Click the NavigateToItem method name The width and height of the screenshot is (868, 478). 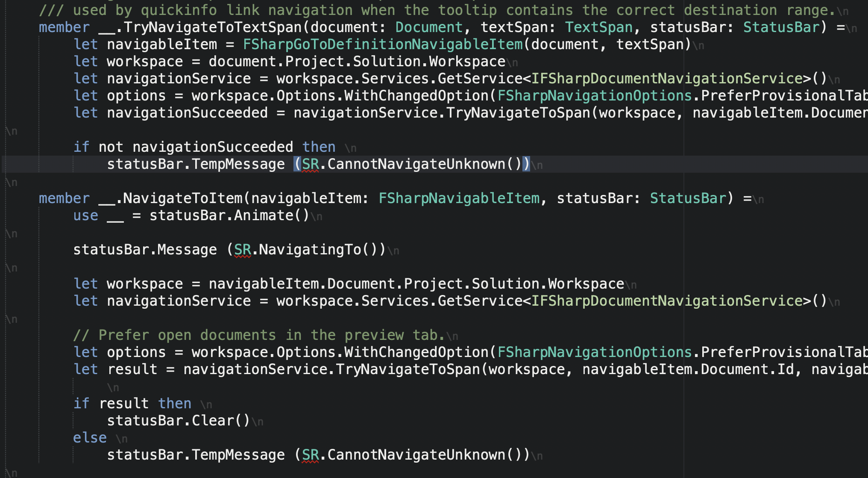[182, 198]
